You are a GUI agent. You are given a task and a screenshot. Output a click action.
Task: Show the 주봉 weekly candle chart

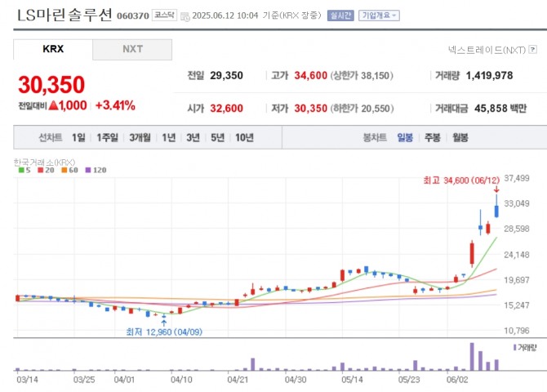(432, 137)
